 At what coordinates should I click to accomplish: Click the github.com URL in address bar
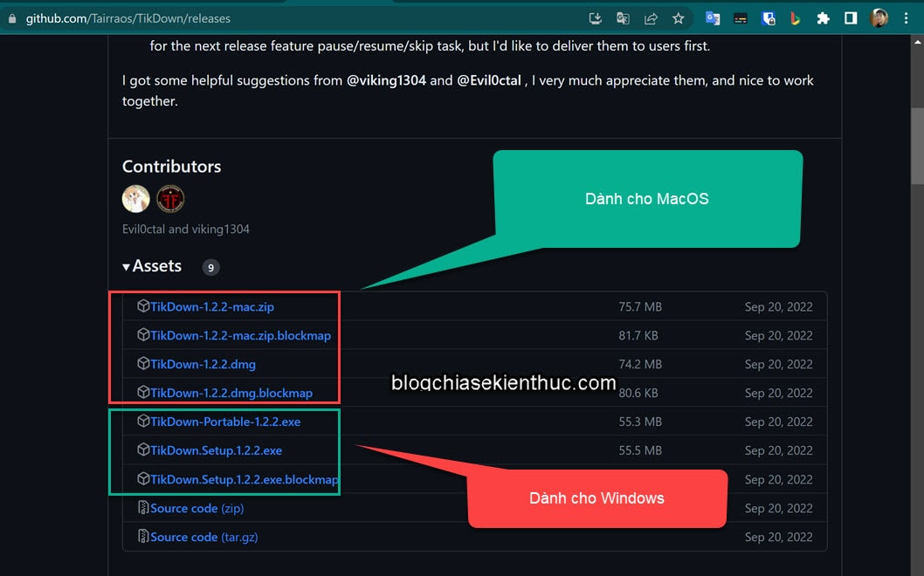[128, 19]
